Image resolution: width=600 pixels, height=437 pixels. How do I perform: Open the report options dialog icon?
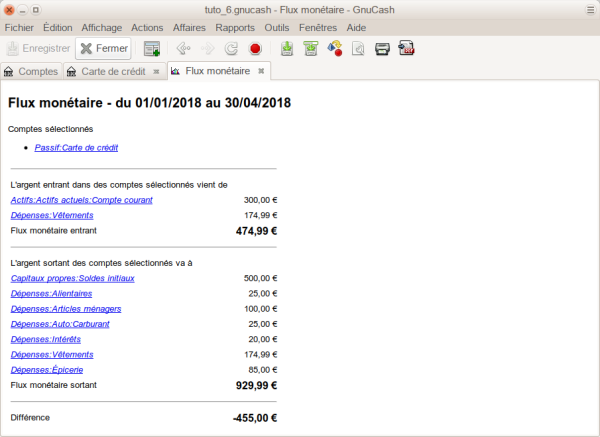click(x=358, y=48)
